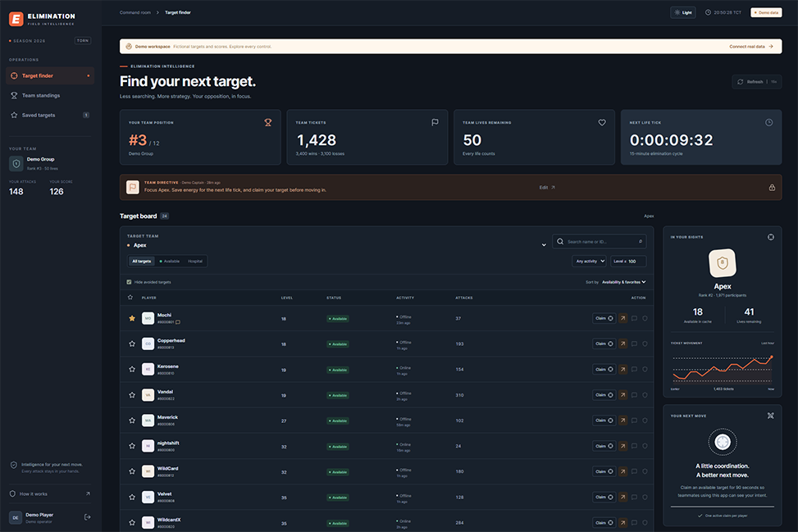Toggle Hide avoided targets checkbox
The height and width of the screenshot is (532, 798).
click(x=129, y=282)
